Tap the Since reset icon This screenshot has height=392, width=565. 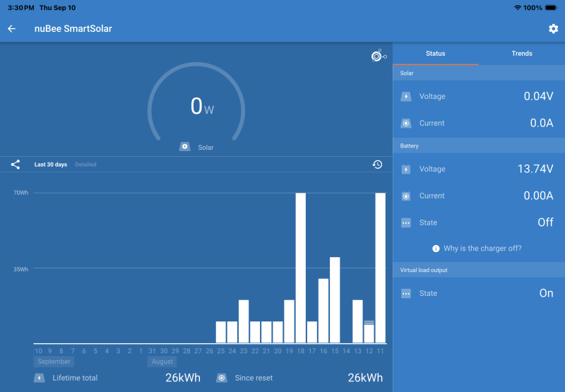click(x=222, y=378)
